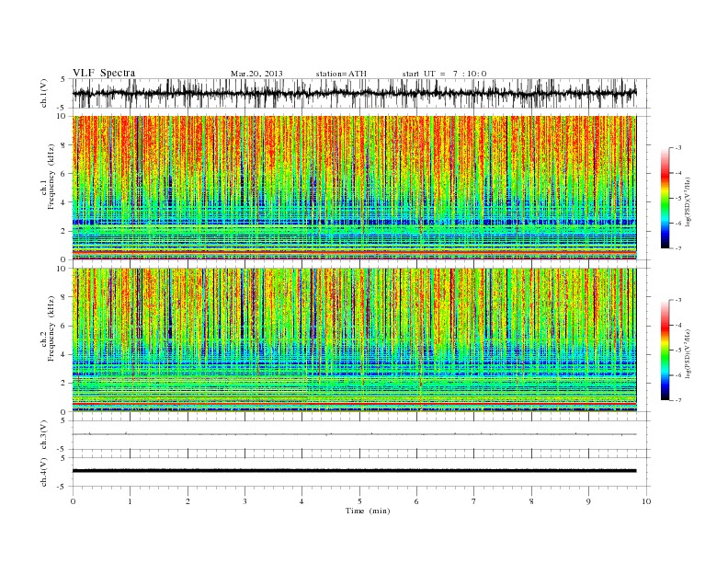The height and width of the screenshot is (563, 728).
Task: Click the "5" tick on the time axis
Action: point(359,501)
